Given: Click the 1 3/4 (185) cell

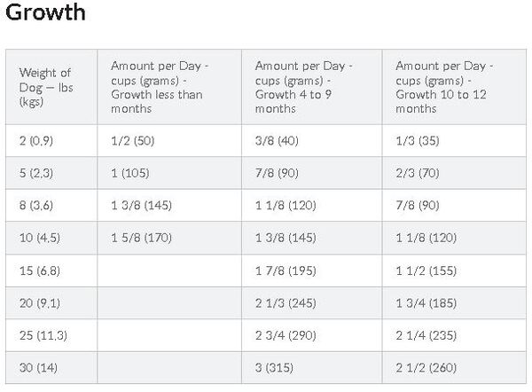Looking at the screenshot, I should (x=454, y=302).
